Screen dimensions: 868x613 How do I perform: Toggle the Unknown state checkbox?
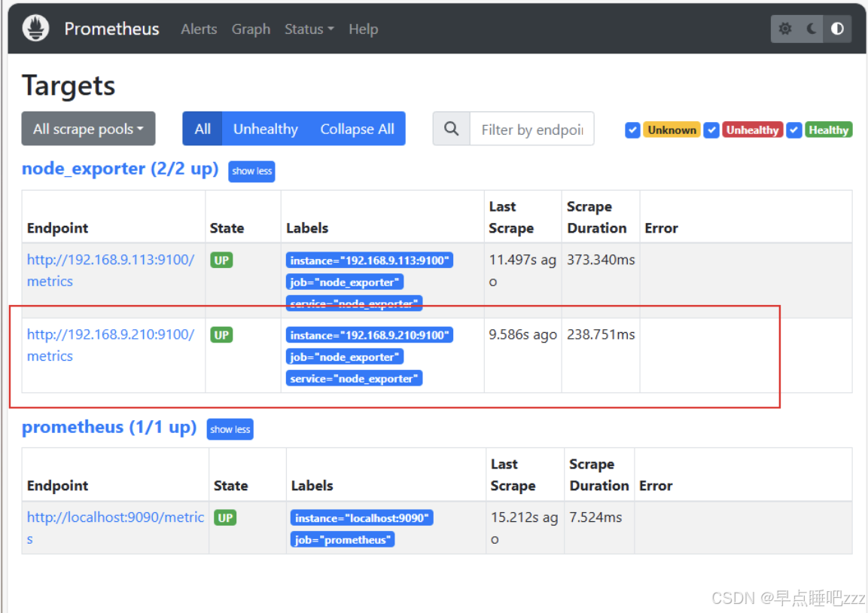click(x=632, y=130)
